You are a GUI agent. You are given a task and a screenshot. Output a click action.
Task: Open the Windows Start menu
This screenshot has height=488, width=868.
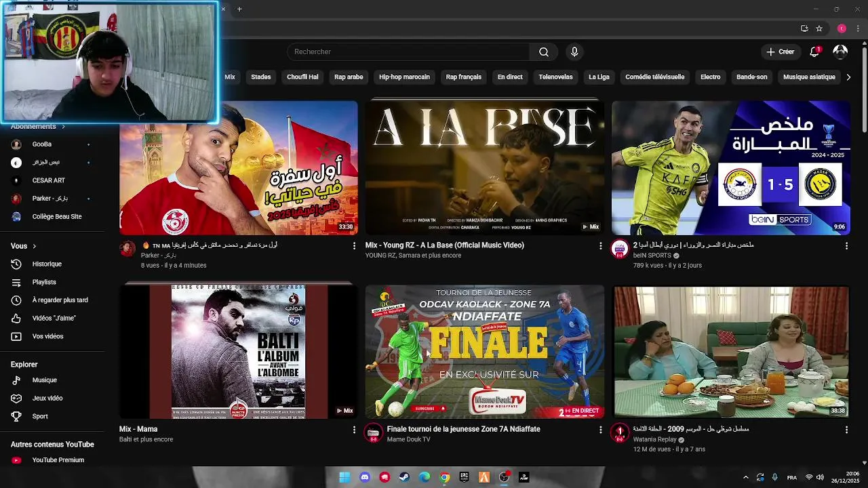344,477
